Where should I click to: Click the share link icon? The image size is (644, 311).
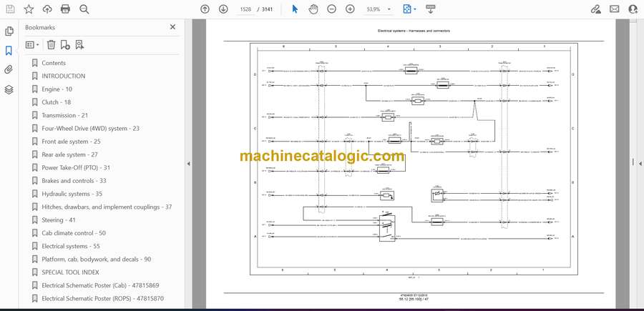click(596, 9)
